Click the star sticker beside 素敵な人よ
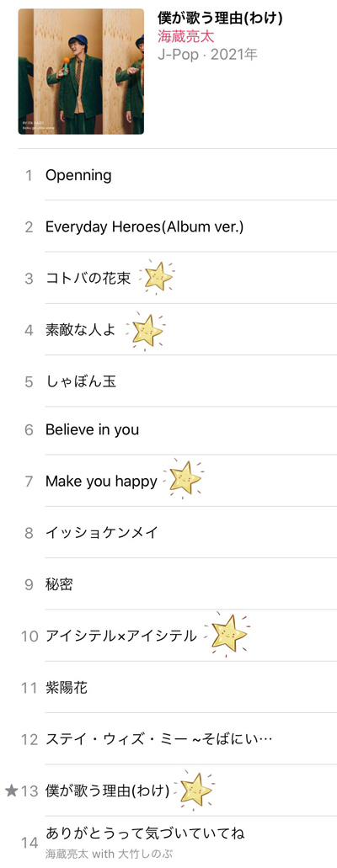Viewport: 337px width, 868px height. click(x=145, y=332)
